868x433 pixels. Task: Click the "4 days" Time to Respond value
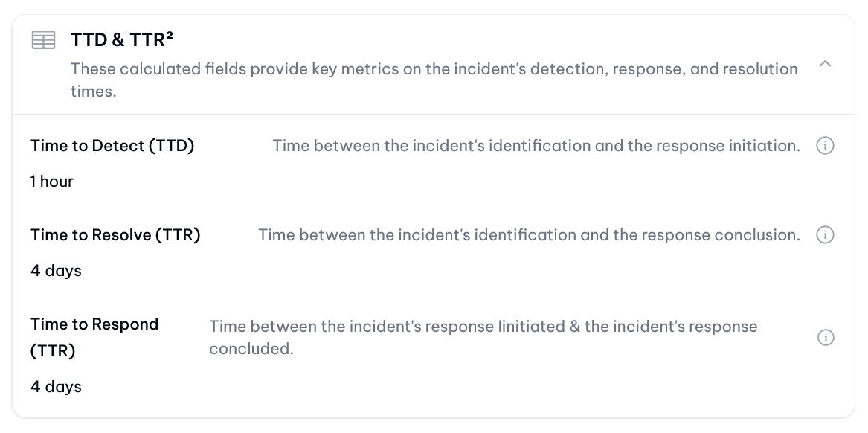tap(56, 386)
